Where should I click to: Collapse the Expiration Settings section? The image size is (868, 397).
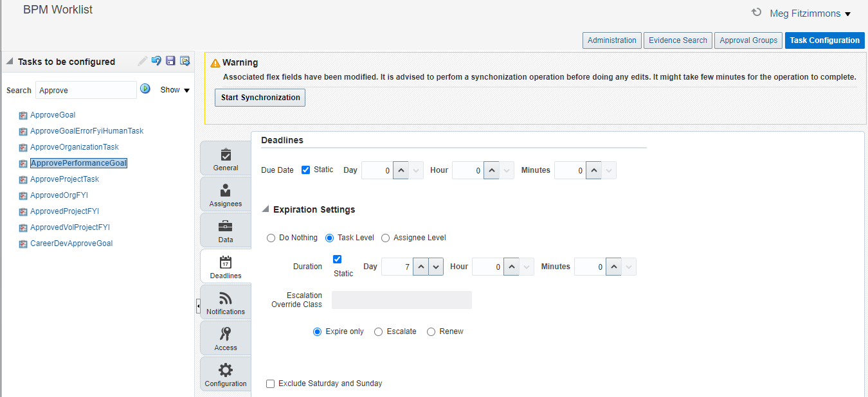[265, 209]
